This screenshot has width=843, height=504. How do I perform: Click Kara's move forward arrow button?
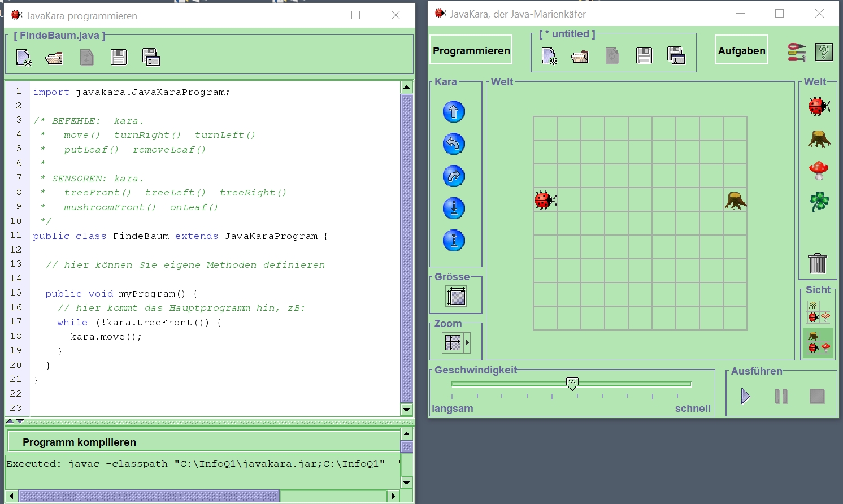click(454, 112)
